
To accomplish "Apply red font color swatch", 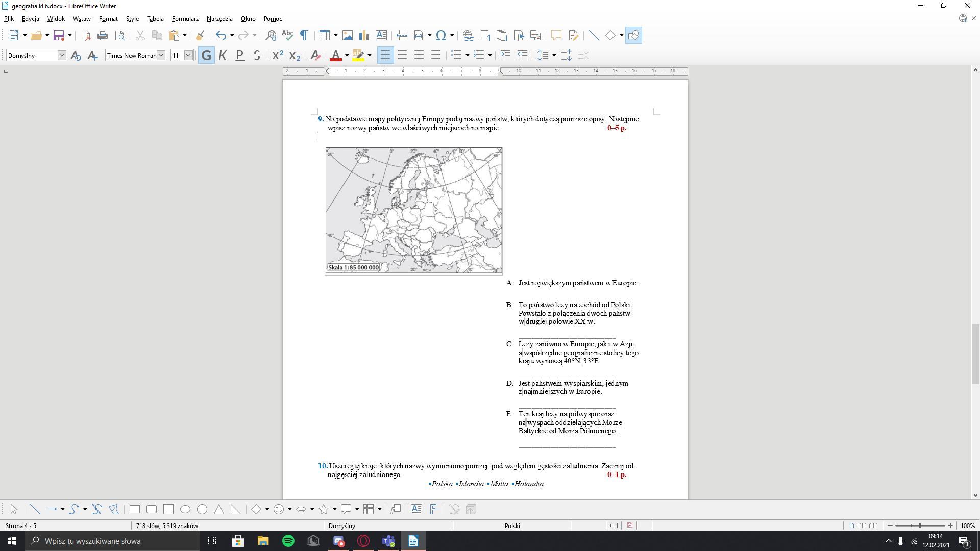I will click(x=336, y=55).
